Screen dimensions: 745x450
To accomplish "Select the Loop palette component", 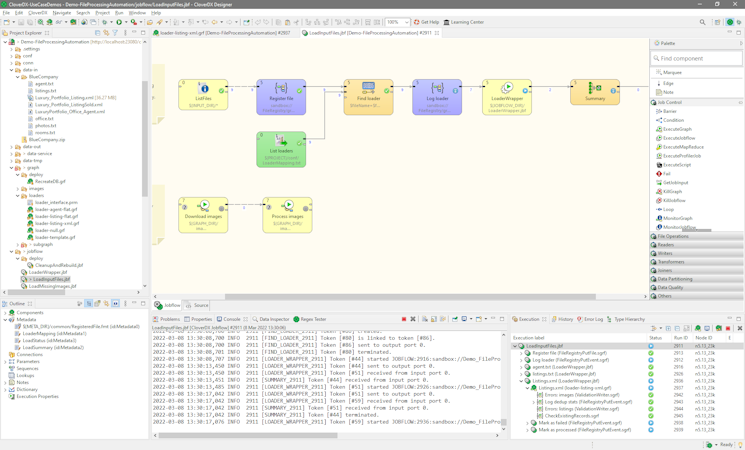I will [668, 210].
